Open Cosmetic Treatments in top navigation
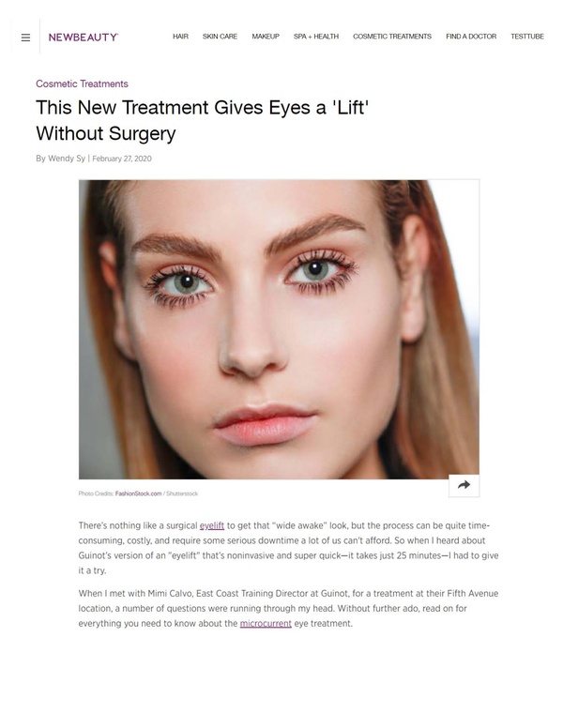 pyautogui.click(x=392, y=37)
